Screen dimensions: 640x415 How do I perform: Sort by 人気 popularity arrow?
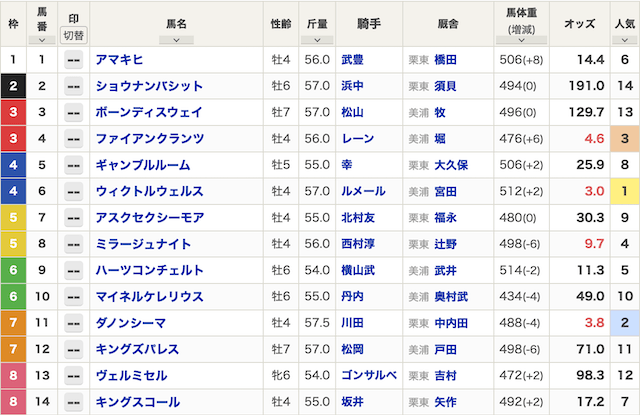tap(624, 40)
